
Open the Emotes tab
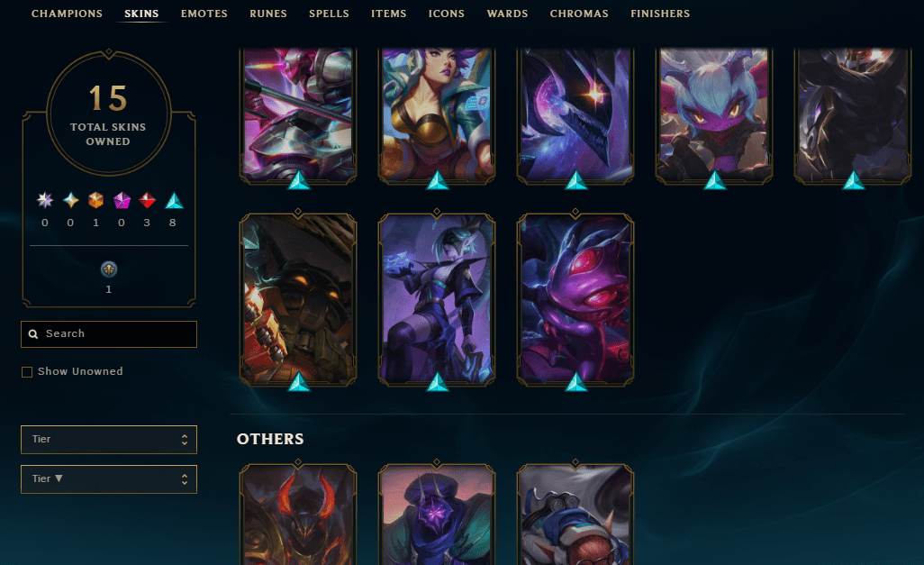[x=204, y=14]
